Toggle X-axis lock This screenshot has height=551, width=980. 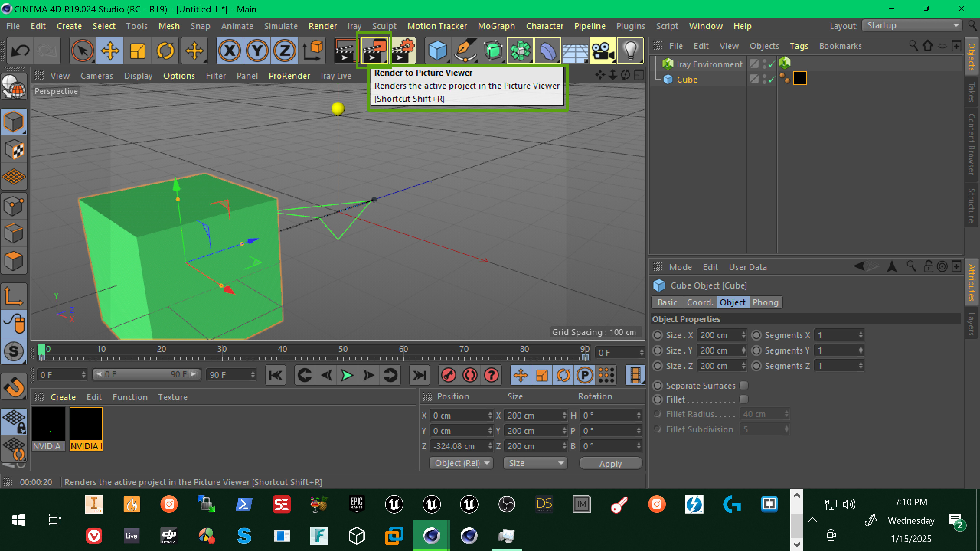click(229, 50)
